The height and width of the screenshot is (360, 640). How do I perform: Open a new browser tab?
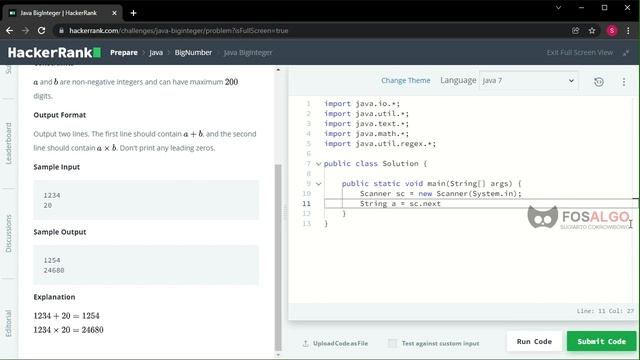(x=133, y=13)
